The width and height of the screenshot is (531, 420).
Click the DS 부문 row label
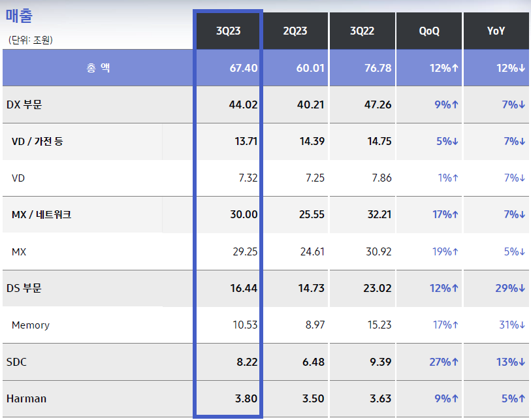pos(24,288)
